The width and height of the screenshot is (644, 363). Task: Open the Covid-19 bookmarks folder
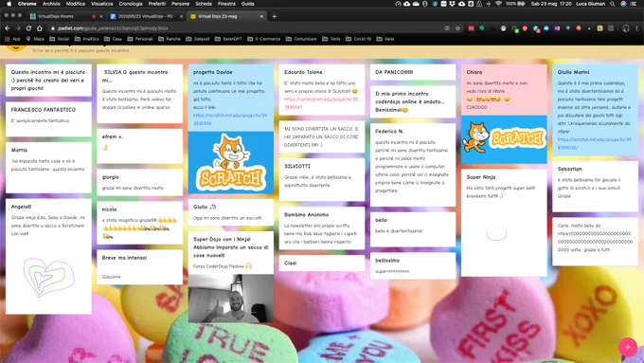[x=358, y=39]
